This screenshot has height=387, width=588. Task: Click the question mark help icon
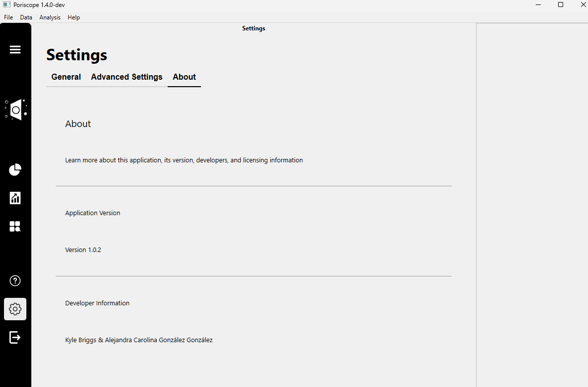coord(15,281)
